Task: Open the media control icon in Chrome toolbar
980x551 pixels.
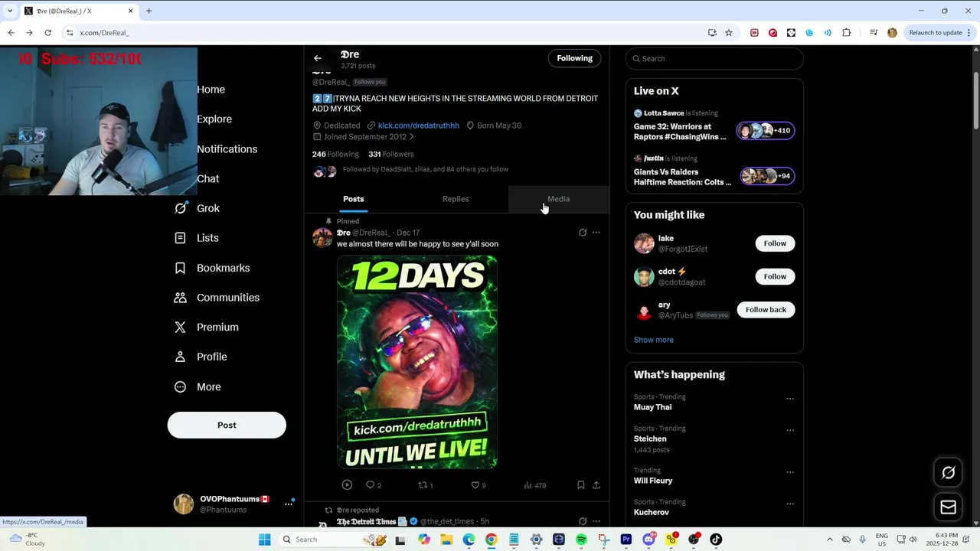Action: pos(874,33)
